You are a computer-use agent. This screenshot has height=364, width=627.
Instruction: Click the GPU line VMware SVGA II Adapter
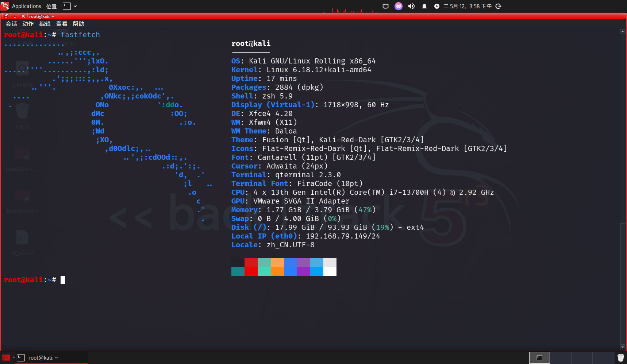[291, 201]
